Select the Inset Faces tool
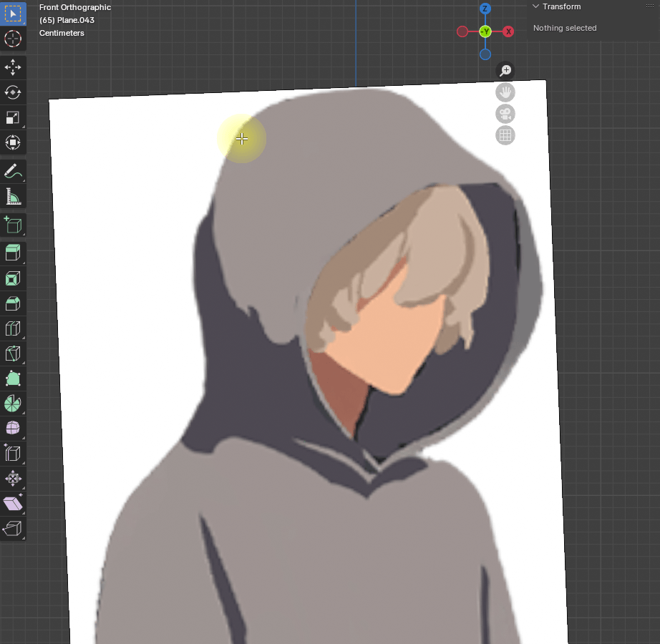 click(13, 278)
